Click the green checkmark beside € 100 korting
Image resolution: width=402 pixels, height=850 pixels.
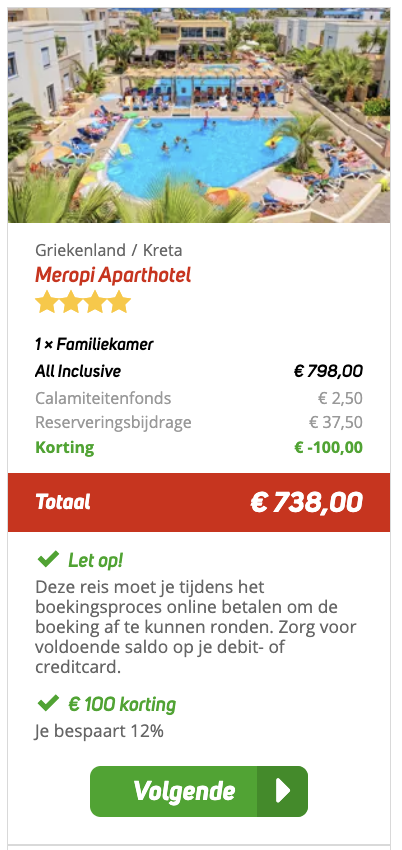pyautogui.click(x=48, y=704)
